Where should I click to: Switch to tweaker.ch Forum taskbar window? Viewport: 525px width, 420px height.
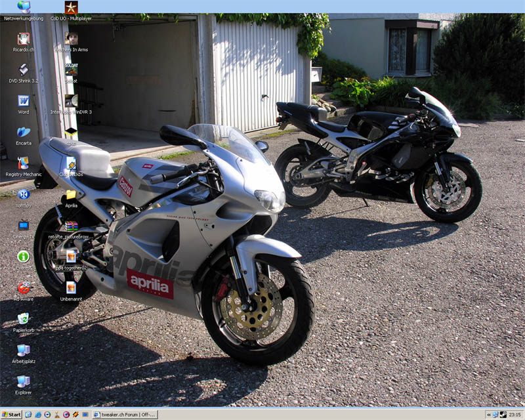[123, 415]
